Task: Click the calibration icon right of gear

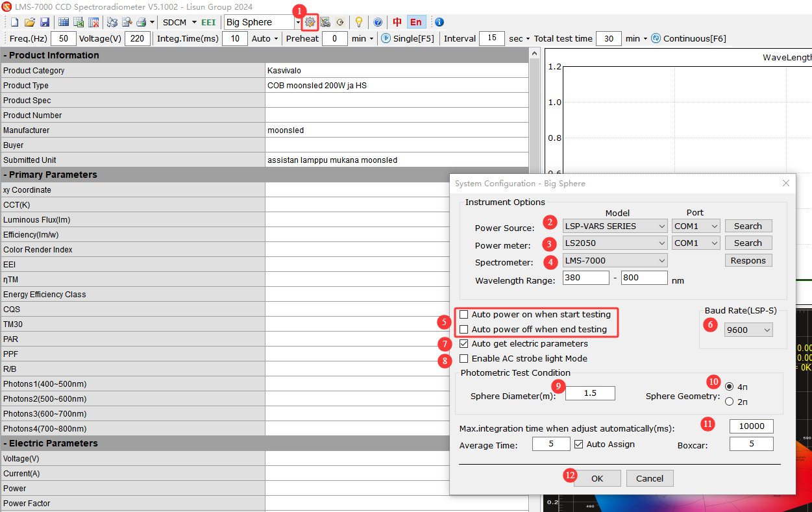Action: tap(325, 22)
